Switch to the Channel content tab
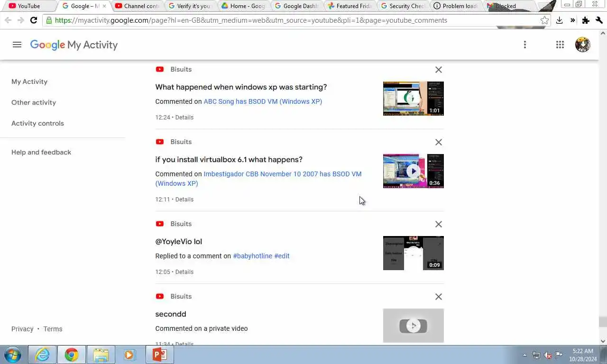 pyautogui.click(x=137, y=6)
